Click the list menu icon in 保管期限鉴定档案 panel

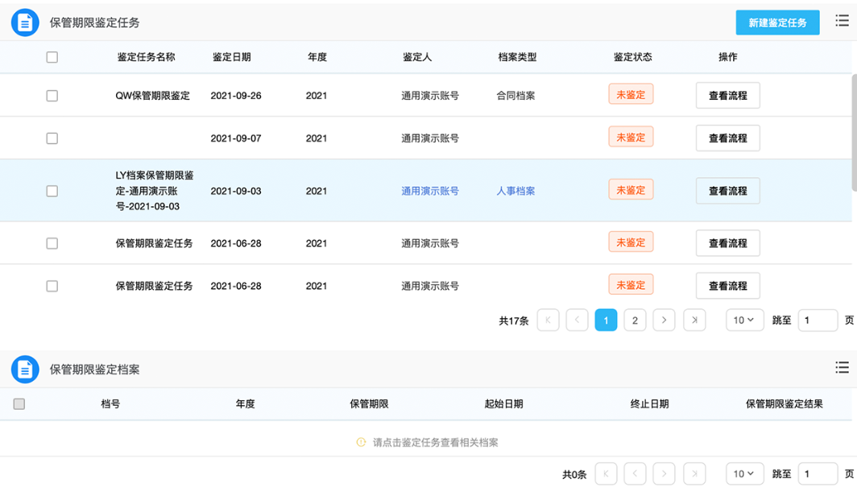[842, 367]
